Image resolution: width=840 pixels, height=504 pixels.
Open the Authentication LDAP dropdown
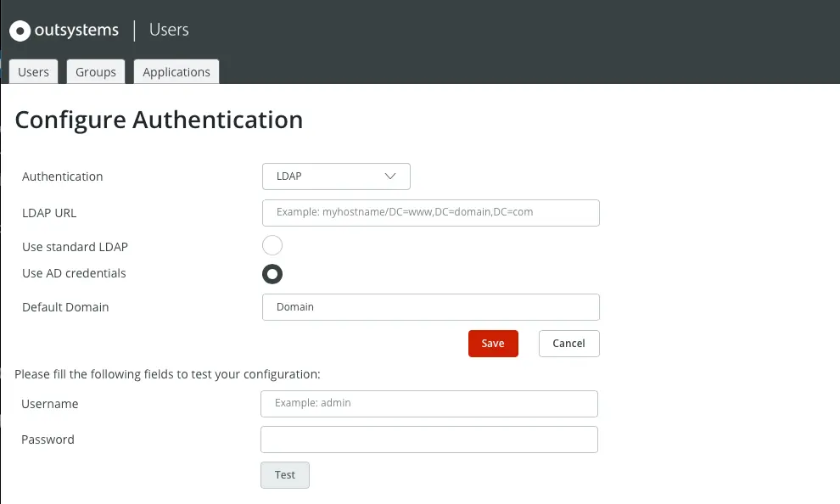click(x=336, y=176)
